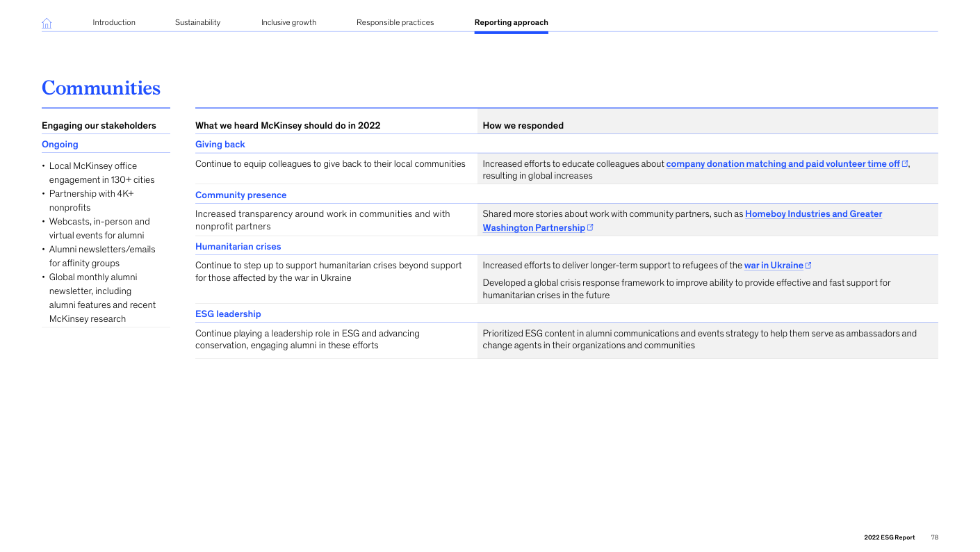Open the war in Ukraine link

pyautogui.click(x=773, y=266)
